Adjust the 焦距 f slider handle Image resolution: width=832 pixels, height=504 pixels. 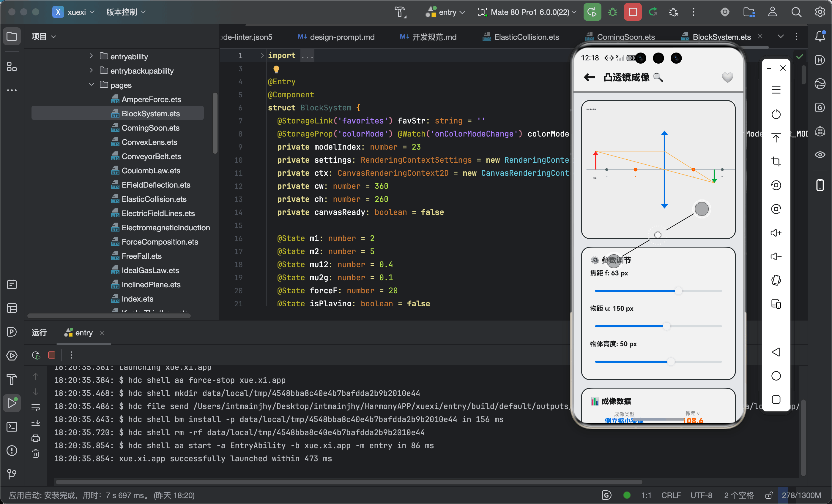click(678, 291)
